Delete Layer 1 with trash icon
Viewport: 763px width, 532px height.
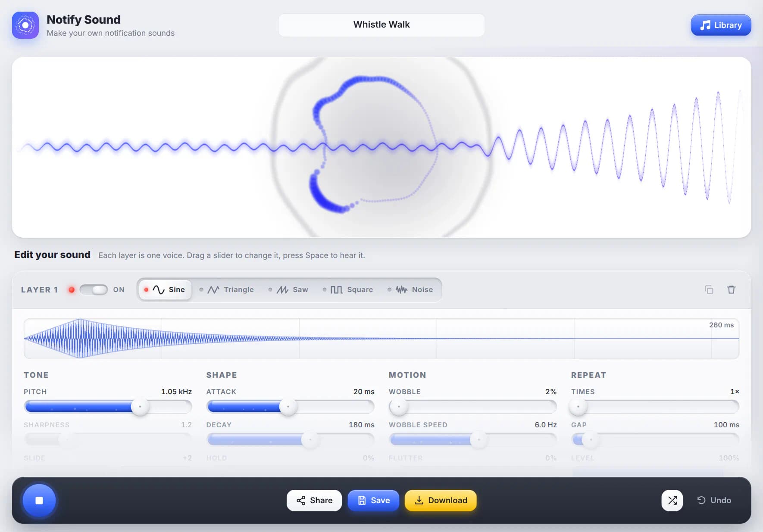click(732, 289)
